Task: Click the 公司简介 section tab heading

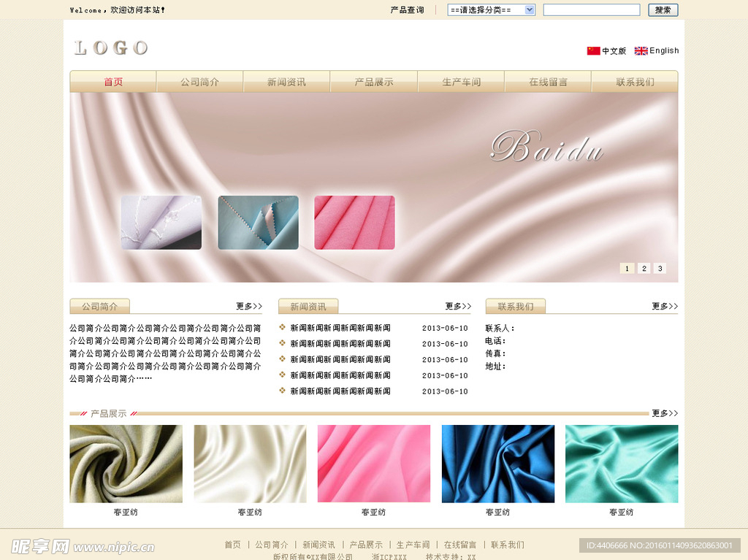Action: click(x=99, y=306)
